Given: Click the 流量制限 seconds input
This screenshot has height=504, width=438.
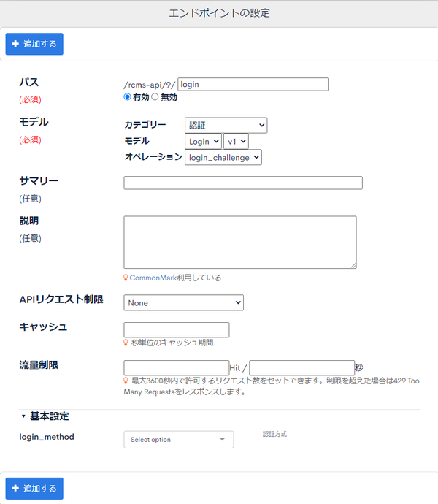Looking at the screenshot, I should coord(301,367).
